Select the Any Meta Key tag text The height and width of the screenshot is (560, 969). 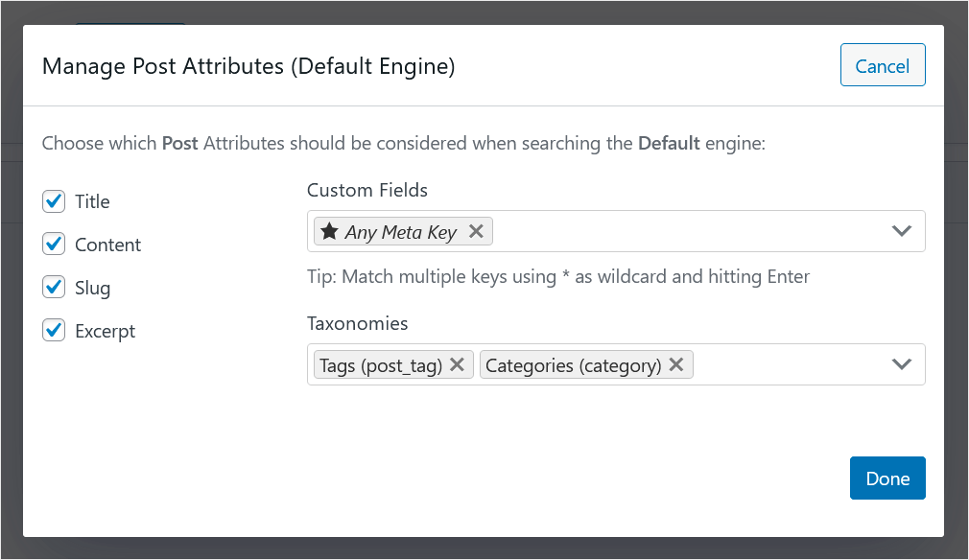click(400, 232)
